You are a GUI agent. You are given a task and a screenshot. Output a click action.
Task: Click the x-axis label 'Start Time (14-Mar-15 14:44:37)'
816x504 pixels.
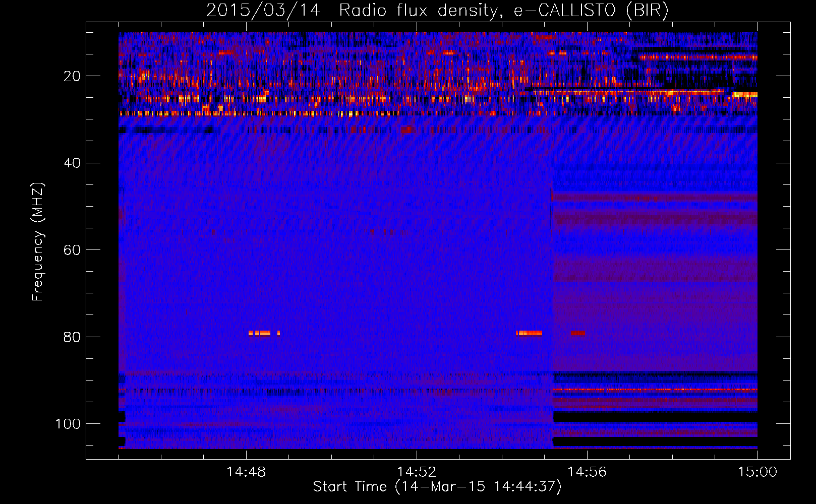pyautogui.click(x=437, y=487)
